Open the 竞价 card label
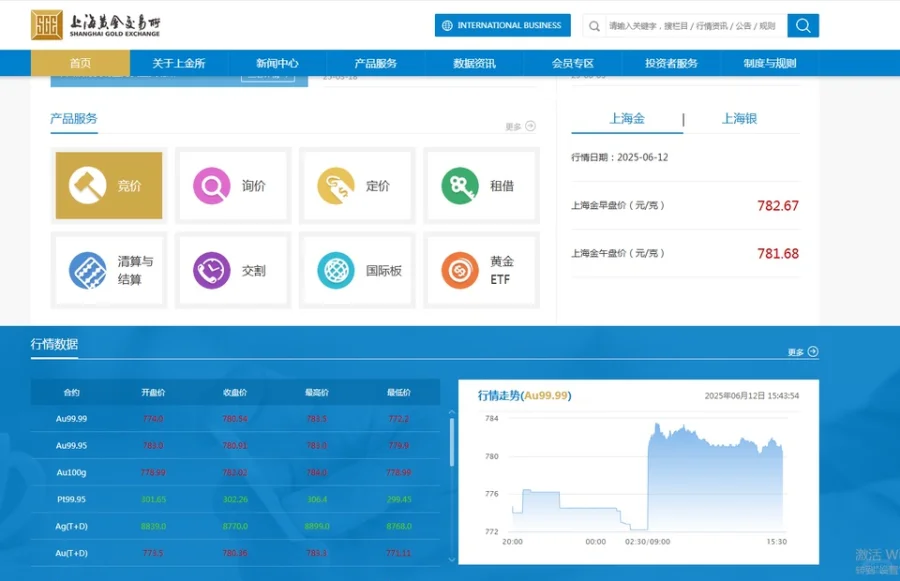 tap(129, 185)
